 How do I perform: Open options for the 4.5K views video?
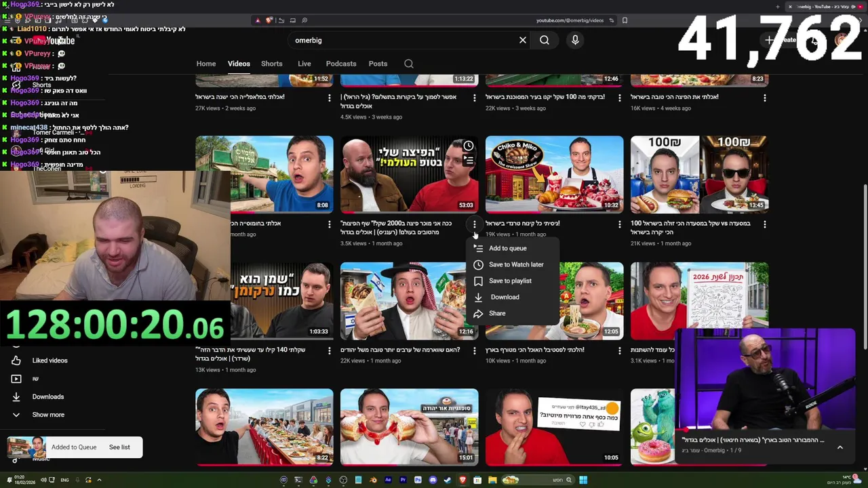[475, 98]
